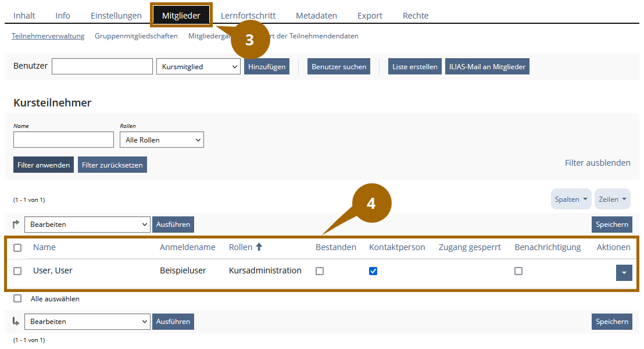Click the Benutzer text input field

102,67
